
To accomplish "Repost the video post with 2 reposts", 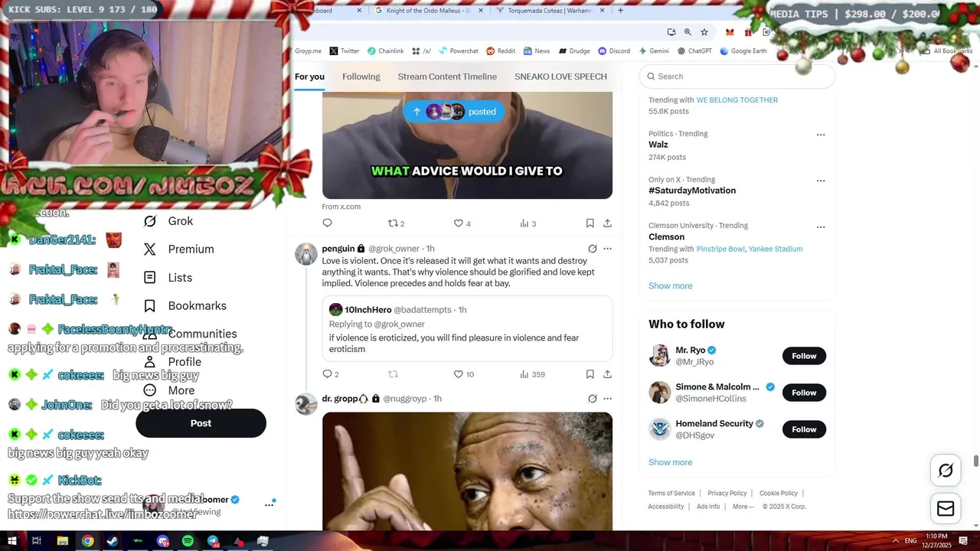I will click(396, 223).
